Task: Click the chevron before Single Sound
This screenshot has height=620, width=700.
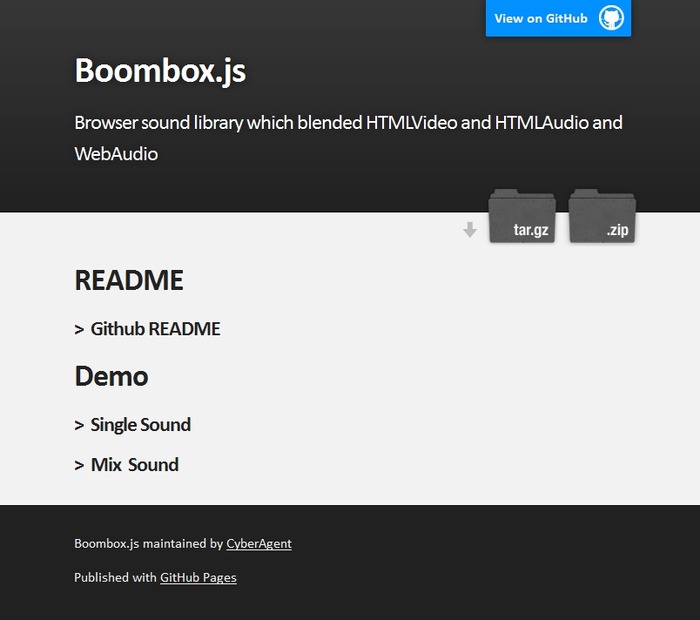Action: pyautogui.click(x=79, y=426)
